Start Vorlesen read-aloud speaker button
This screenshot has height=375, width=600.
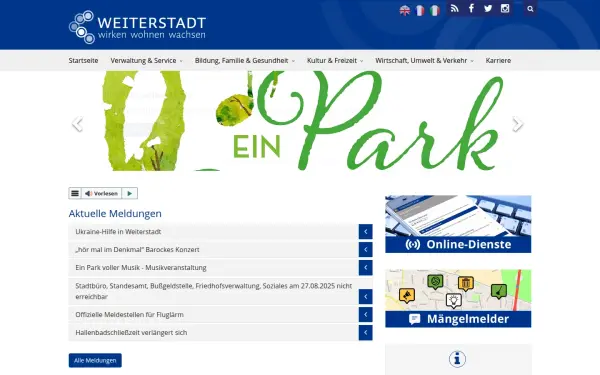tap(101, 193)
